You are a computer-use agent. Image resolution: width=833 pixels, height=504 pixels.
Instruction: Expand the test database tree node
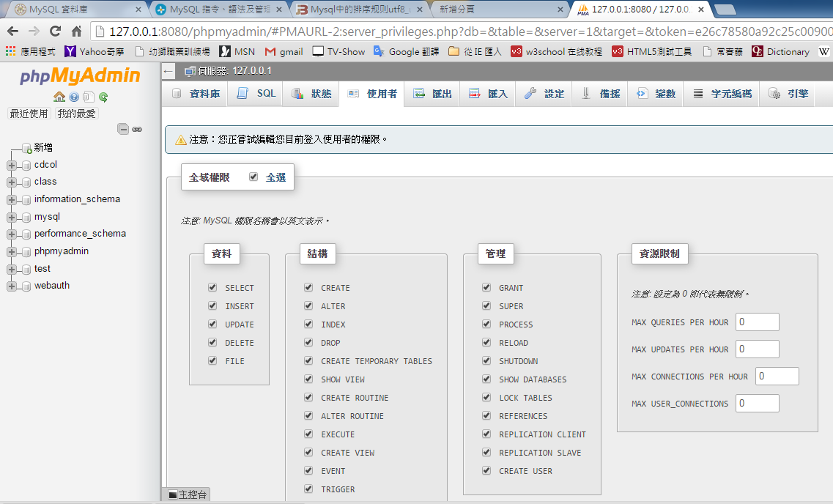pyautogui.click(x=11, y=270)
